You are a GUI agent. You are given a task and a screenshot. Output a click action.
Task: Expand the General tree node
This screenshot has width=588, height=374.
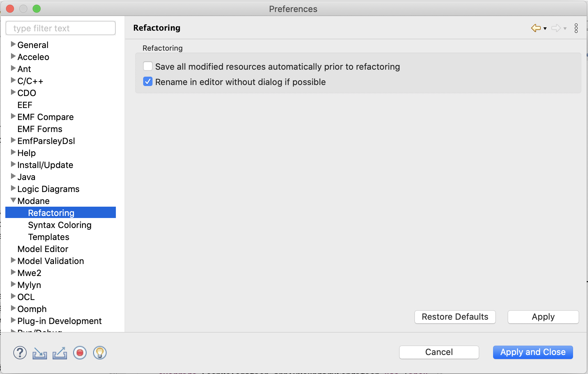13,44
